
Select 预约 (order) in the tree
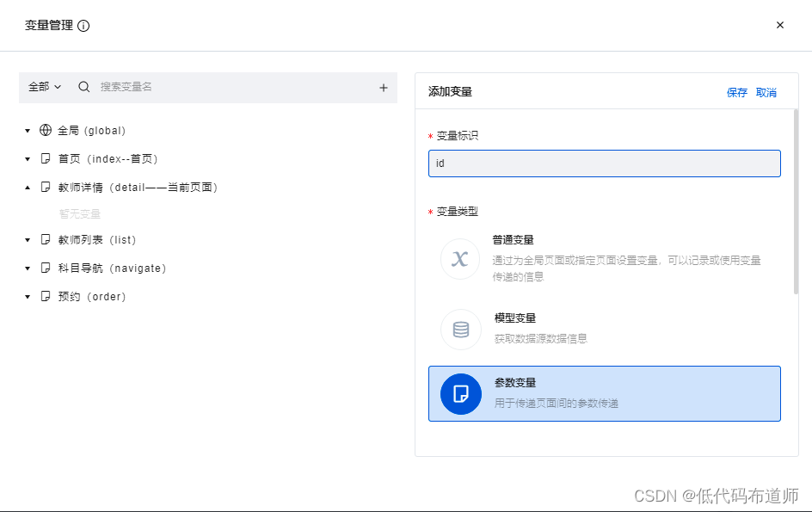tap(91, 297)
